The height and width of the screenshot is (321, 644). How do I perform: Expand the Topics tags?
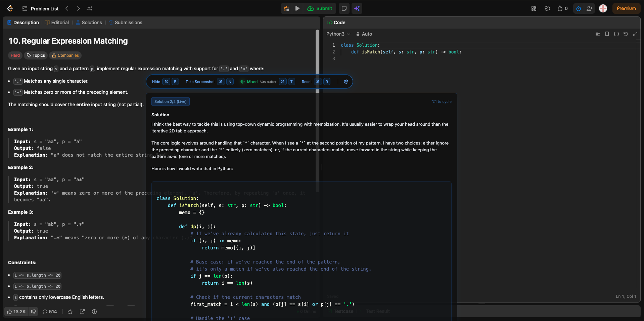[36, 55]
